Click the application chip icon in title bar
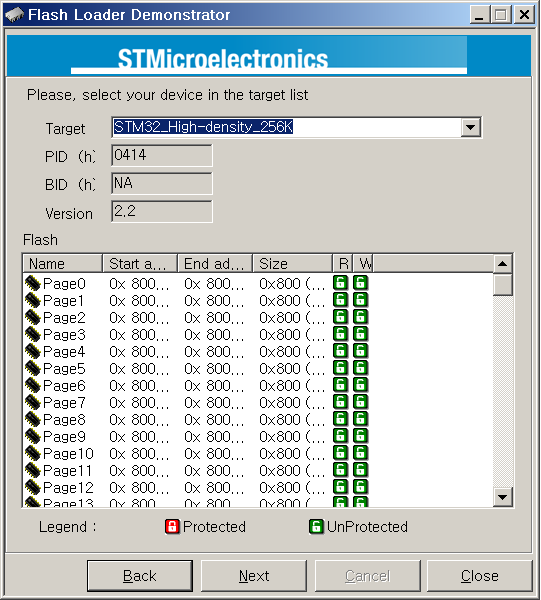 (15, 15)
